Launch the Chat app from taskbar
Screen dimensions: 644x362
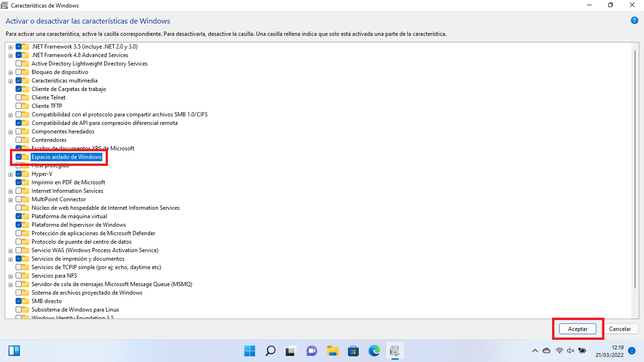312,351
